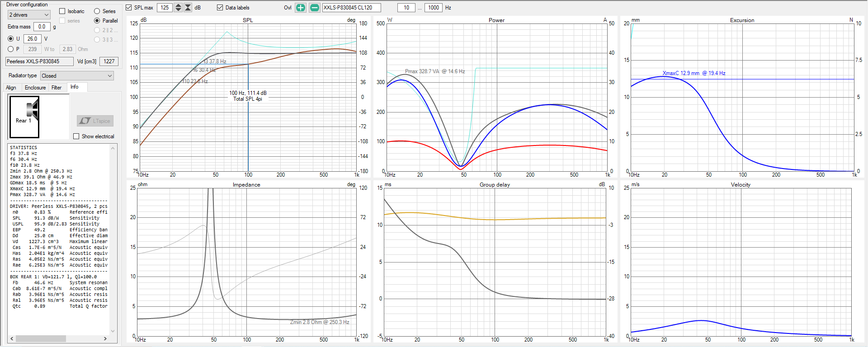Screen dimensions: 868x347
Task: Switch to the Filter tab
Action: (57, 88)
